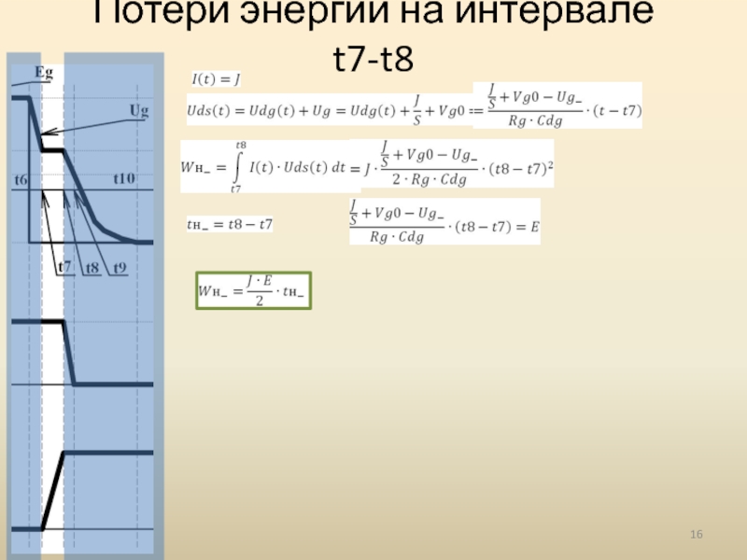The width and height of the screenshot is (747, 560).
Task: Click the Uds(t) = Udg(t) + Ug equation
Action: [x=327, y=111]
